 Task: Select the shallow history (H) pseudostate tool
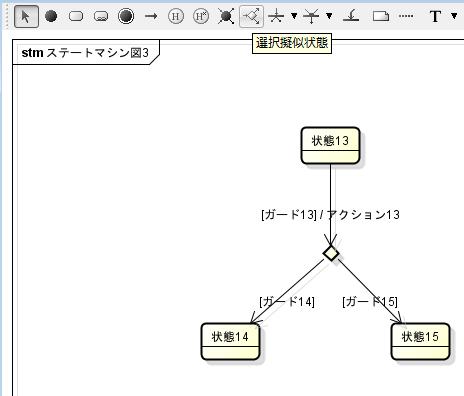[x=176, y=16]
